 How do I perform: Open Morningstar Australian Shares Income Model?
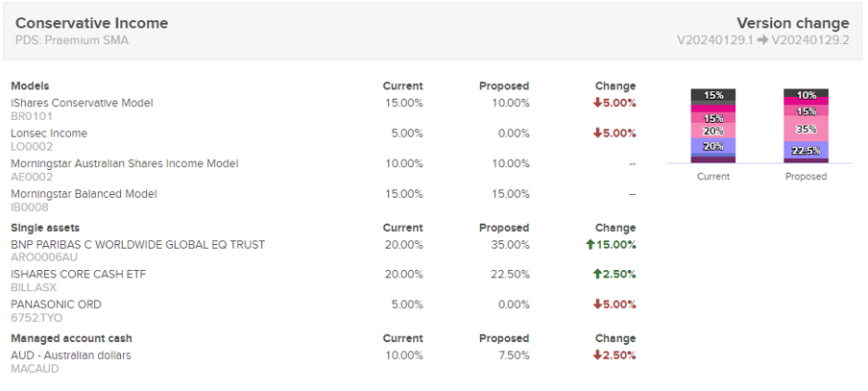click(125, 164)
